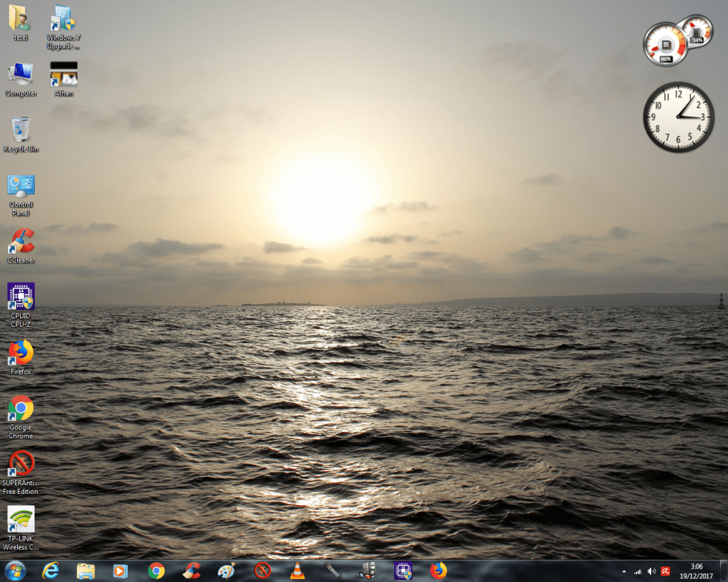Image resolution: width=728 pixels, height=582 pixels.
Task: Select the Recycle Bin icon
Action: point(21,130)
